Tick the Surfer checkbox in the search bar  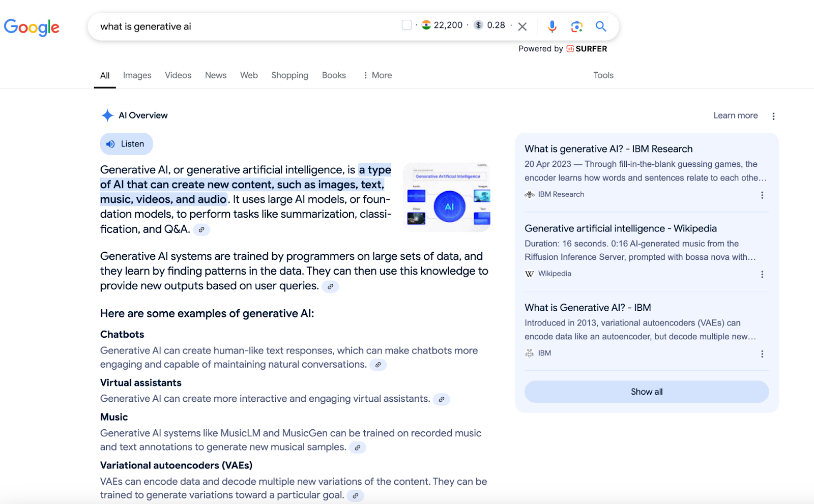pos(406,24)
